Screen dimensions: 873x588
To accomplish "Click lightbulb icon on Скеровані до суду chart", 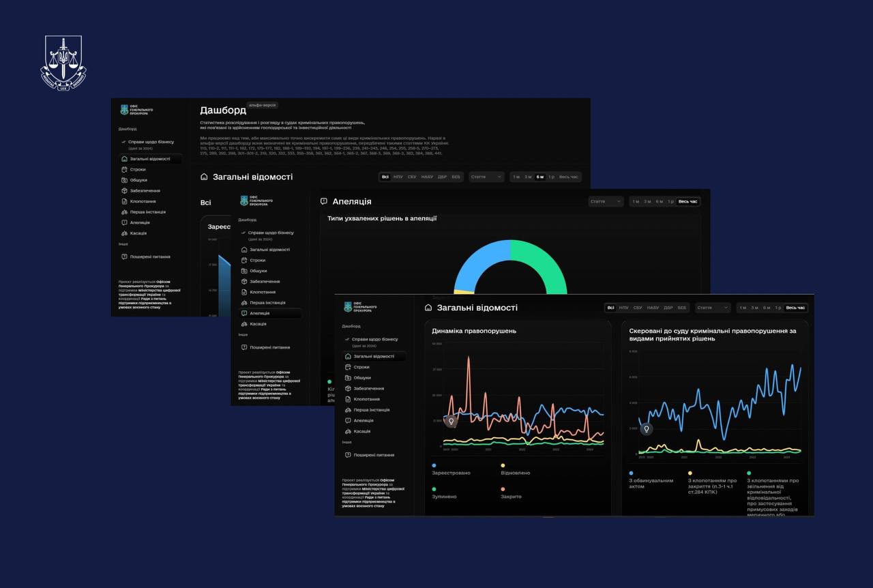I will click(647, 429).
